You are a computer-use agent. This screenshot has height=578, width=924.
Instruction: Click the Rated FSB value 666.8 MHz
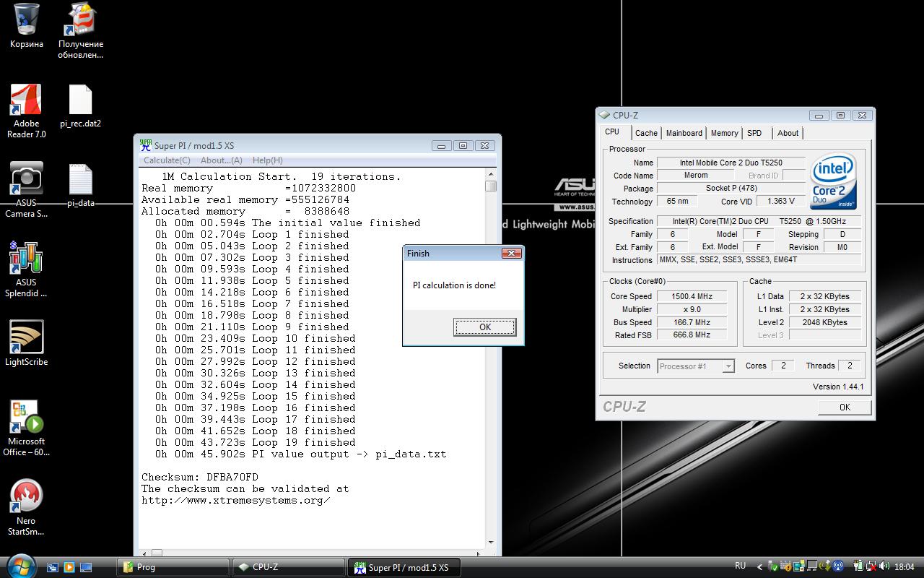(x=692, y=335)
